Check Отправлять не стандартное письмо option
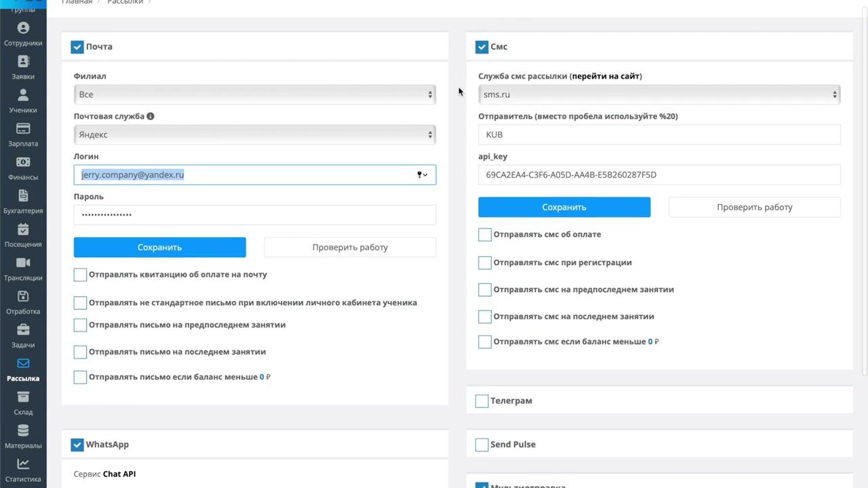The image size is (868, 488). (80, 303)
